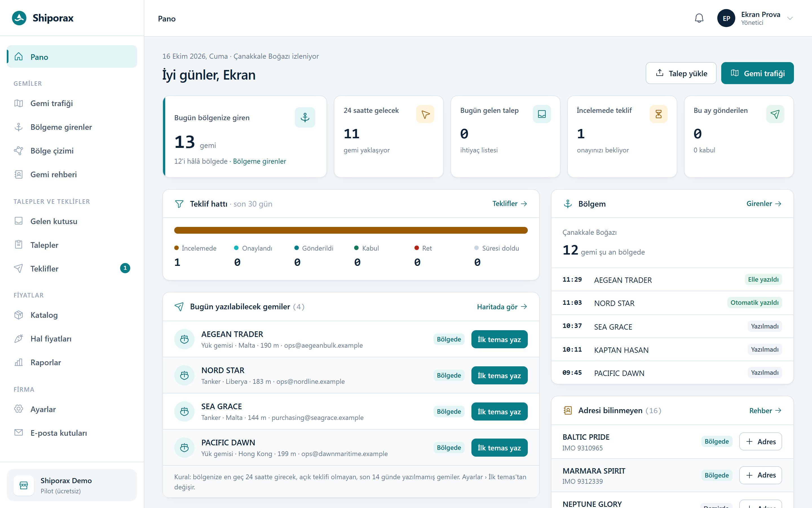Screen dimensions: 812x508
Task: Click the ship icon next to PACIFIC DAWN
Action: 184,448
